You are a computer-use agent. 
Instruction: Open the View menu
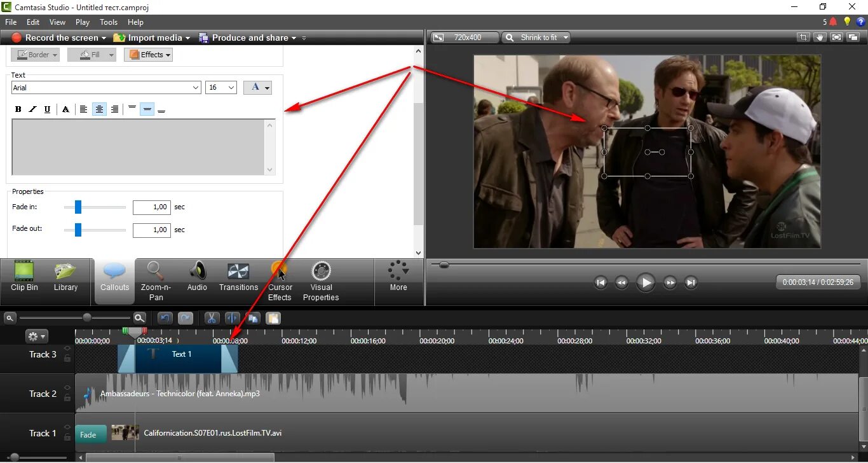click(57, 22)
